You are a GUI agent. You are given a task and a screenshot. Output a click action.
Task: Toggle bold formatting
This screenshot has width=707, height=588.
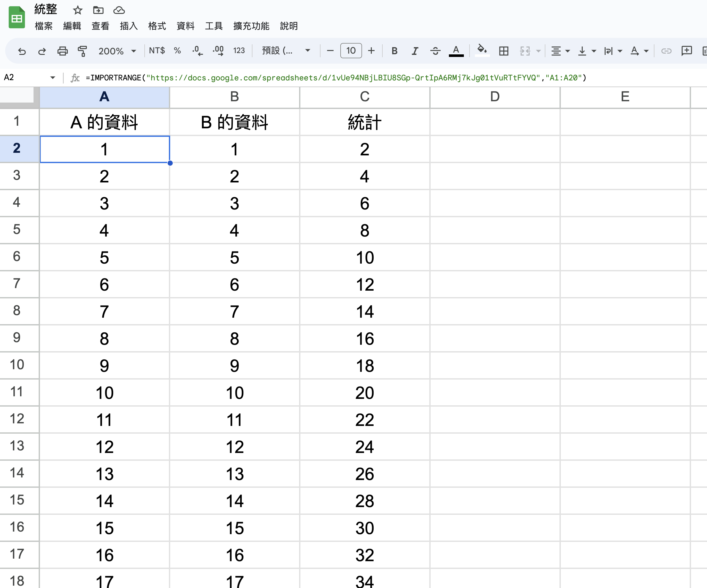coord(394,51)
